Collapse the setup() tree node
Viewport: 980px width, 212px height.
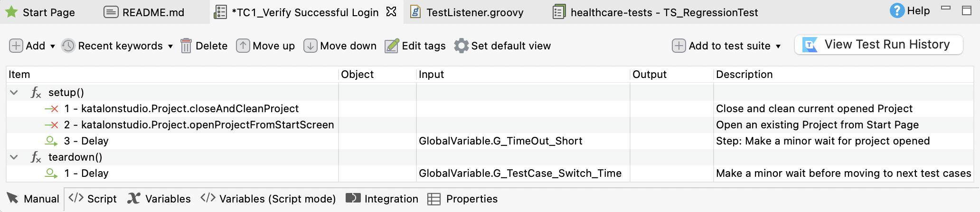(x=14, y=93)
